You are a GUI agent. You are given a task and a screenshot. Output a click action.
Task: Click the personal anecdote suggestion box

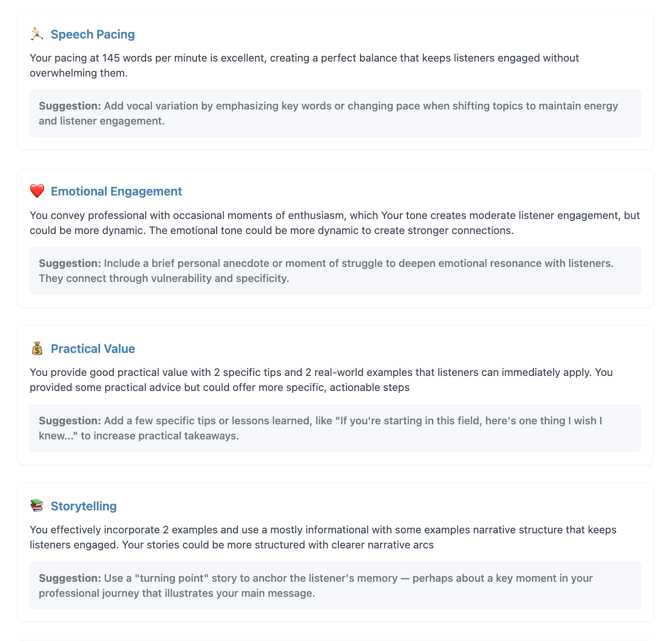point(336,271)
